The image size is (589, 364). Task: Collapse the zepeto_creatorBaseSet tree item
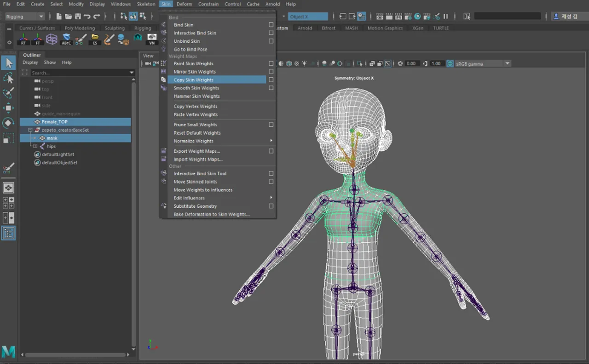click(x=30, y=130)
